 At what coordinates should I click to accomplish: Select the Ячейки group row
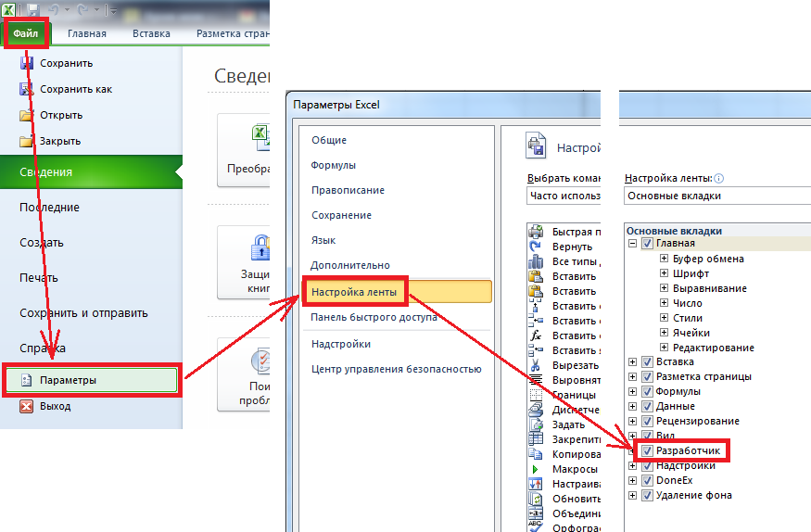point(691,333)
